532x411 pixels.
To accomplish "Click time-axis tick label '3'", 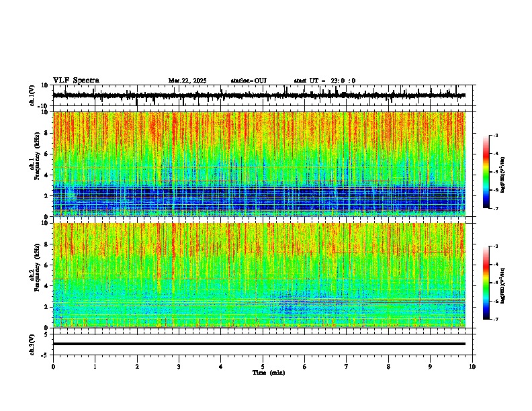I will [x=179, y=367].
